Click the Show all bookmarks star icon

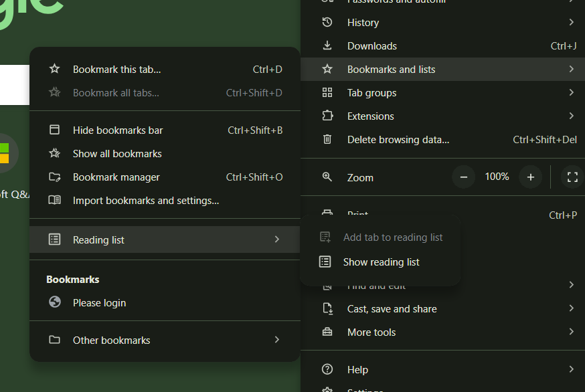click(x=54, y=153)
